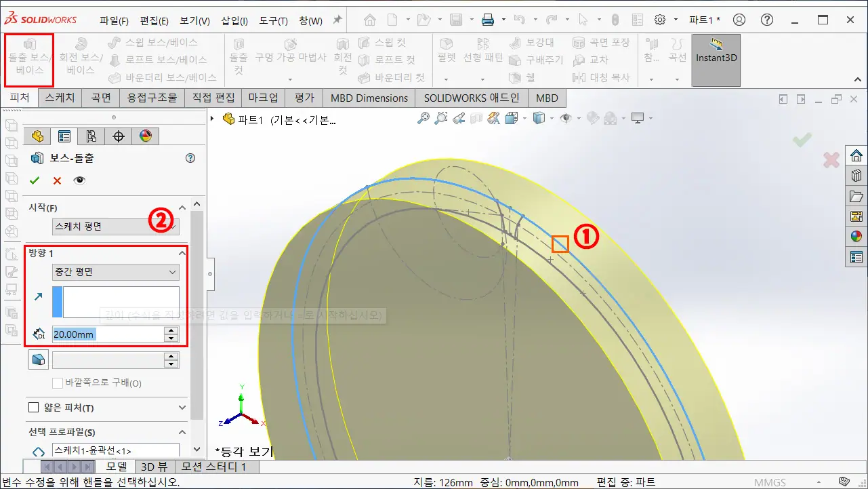Open the 도구(T) menu
868x489 pixels.
coord(273,20)
